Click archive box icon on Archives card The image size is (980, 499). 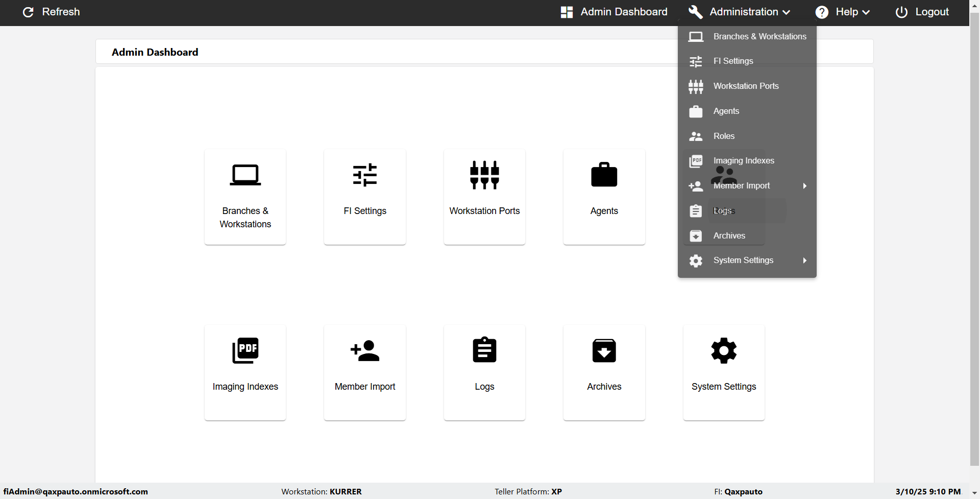click(x=604, y=350)
